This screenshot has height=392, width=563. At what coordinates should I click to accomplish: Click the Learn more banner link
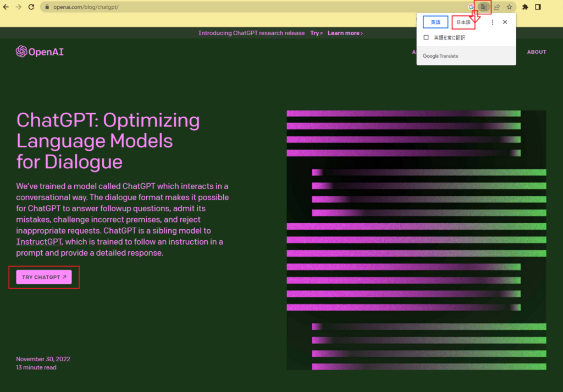(x=345, y=33)
